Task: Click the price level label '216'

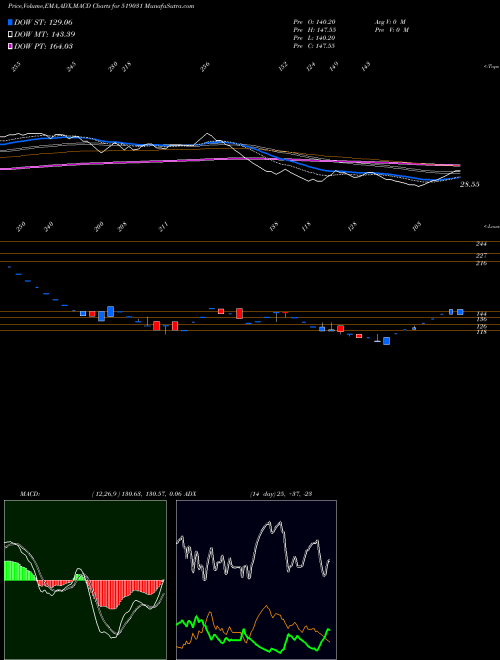Action: pyautogui.click(x=481, y=263)
